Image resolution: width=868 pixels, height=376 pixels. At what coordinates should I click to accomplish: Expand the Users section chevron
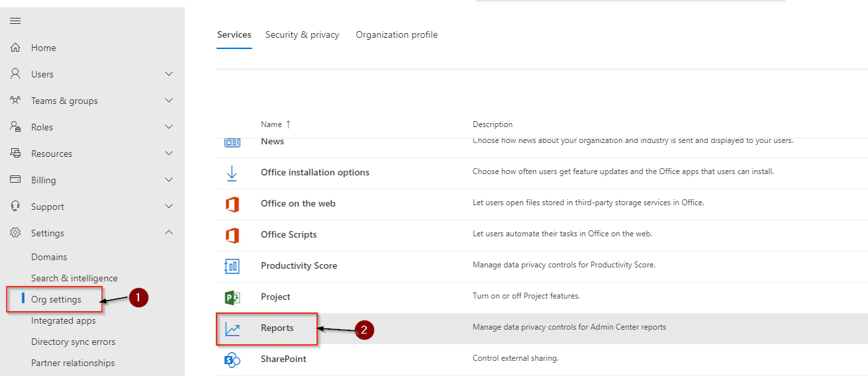click(x=169, y=74)
